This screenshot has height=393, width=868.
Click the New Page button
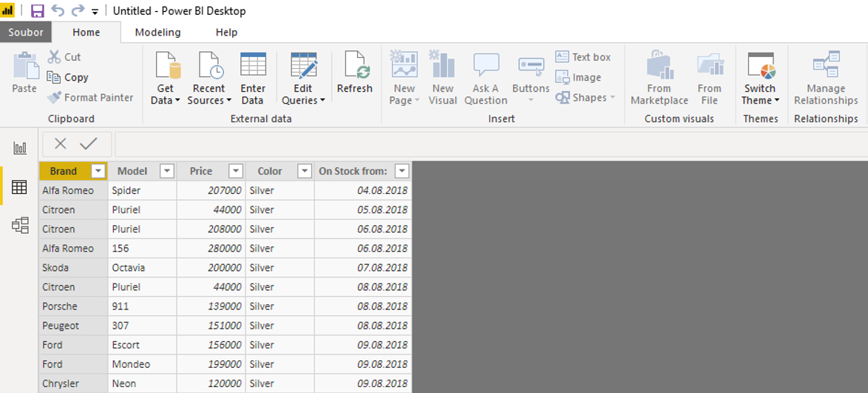coord(404,78)
